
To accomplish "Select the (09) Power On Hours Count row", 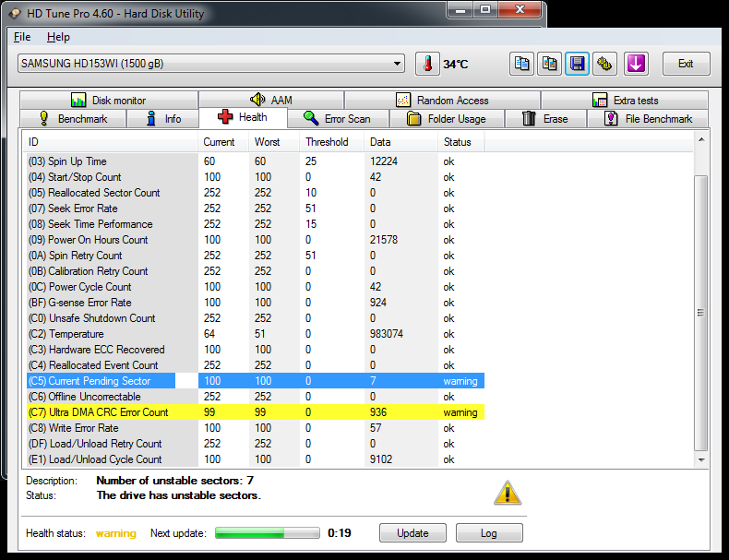I will 256,240.
